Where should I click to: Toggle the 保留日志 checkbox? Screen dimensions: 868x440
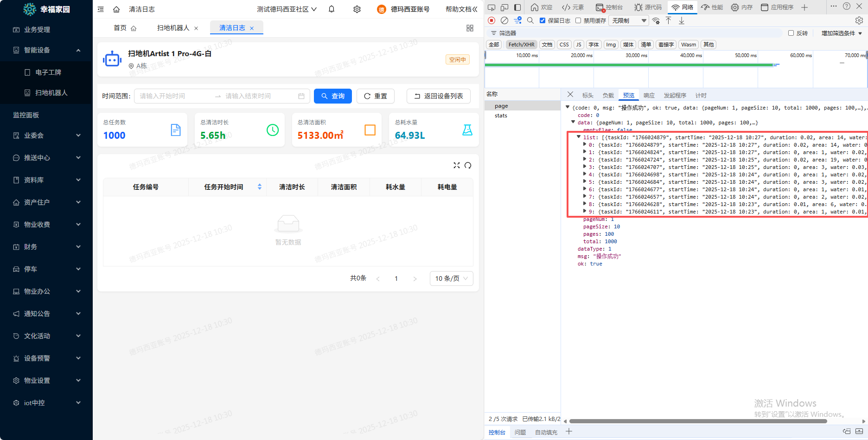click(542, 20)
